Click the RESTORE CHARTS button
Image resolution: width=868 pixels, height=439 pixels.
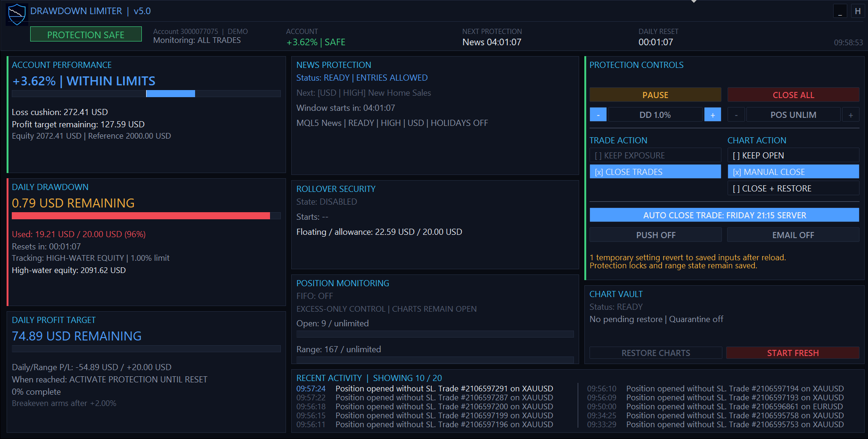pos(655,353)
